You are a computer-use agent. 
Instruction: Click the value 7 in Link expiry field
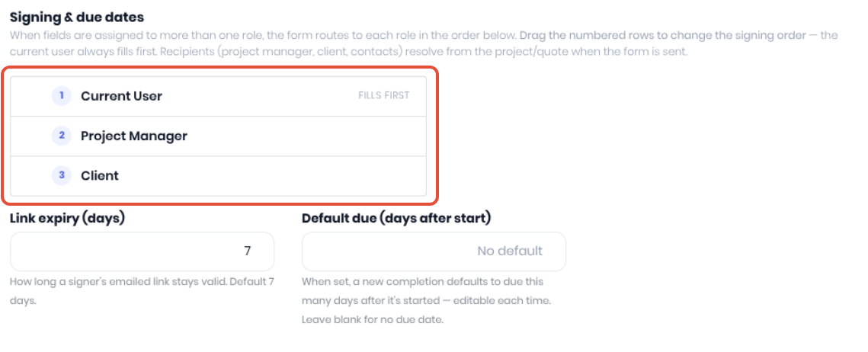(x=248, y=251)
